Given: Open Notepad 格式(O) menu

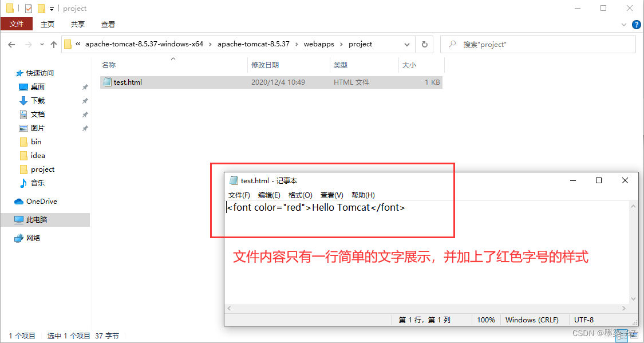Looking at the screenshot, I should coord(300,195).
